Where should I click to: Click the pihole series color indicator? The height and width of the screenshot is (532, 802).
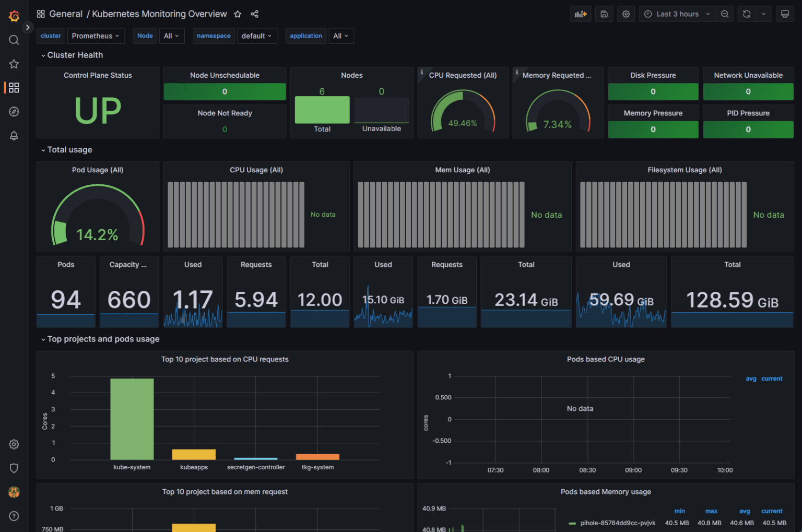573,523
